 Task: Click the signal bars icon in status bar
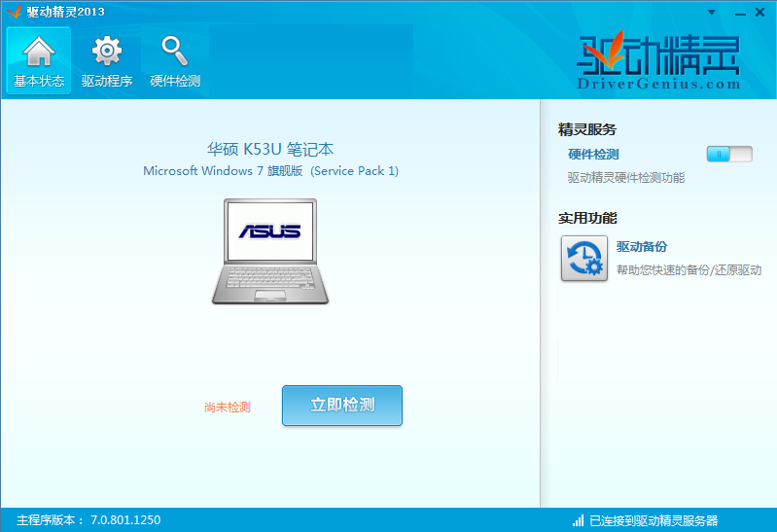coord(578,520)
